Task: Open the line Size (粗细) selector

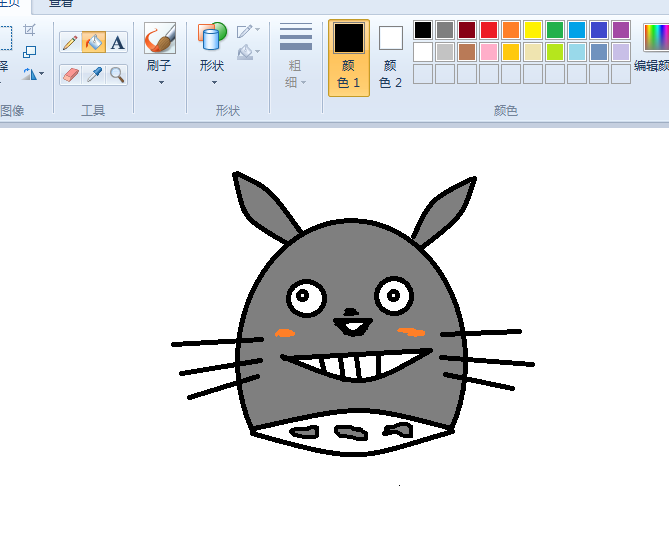Action: [x=295, y=55]
